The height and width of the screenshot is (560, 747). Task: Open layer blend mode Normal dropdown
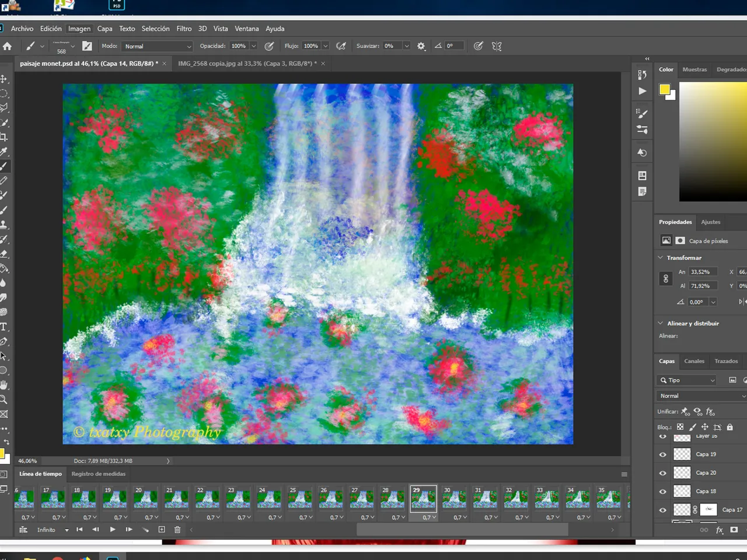701,396
